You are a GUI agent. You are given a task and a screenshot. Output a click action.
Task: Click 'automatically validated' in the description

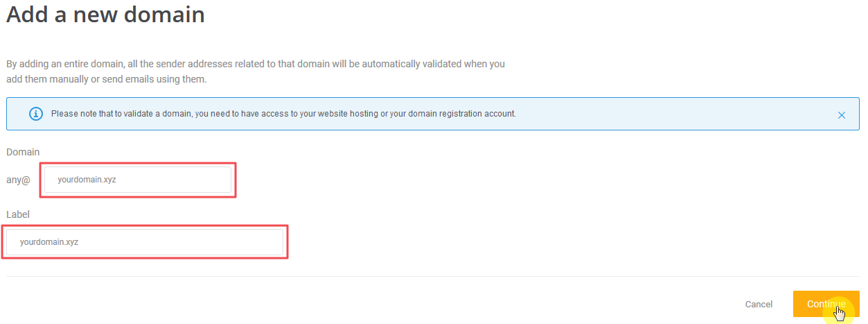(x=409, y=64)
